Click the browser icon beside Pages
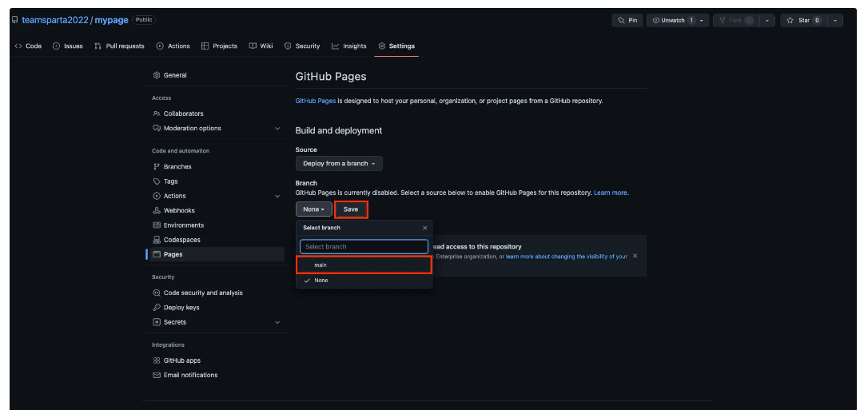The width and height of the screenshot is (868, 410). point(157,254)
